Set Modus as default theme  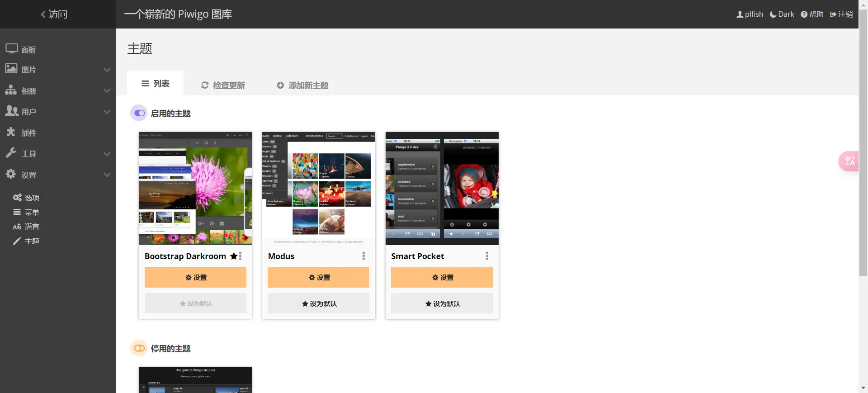[318, 303]
